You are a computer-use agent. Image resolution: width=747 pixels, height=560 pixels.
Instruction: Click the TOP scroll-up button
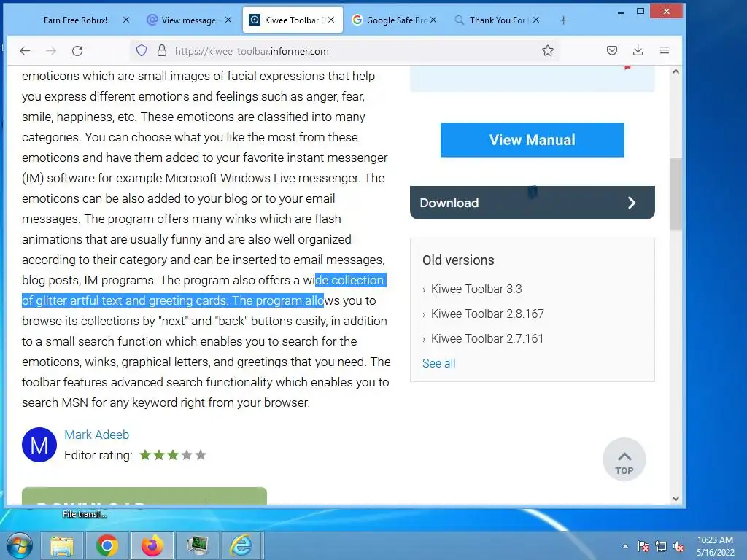point(624,459)
